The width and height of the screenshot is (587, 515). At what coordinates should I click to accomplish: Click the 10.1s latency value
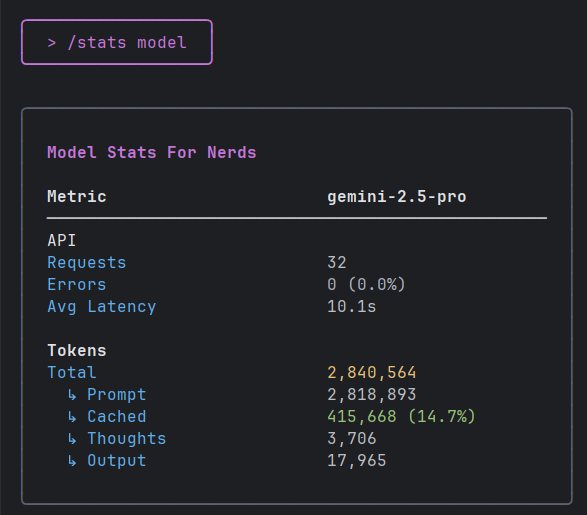352,307
